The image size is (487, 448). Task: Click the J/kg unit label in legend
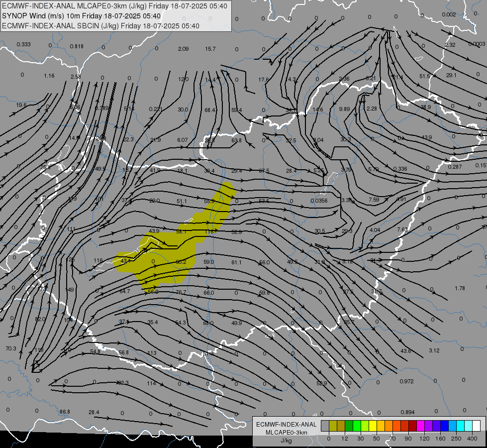(x=286, y=441)
